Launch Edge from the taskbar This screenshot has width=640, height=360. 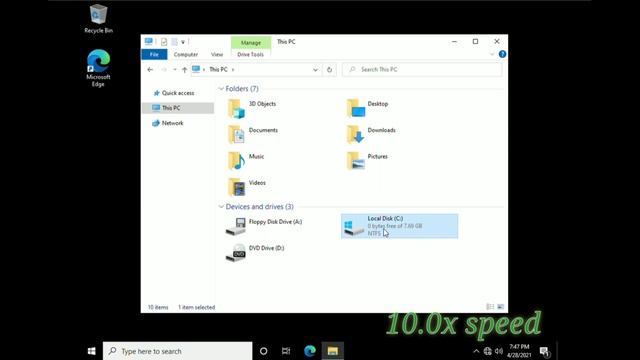tap(310, 351)
